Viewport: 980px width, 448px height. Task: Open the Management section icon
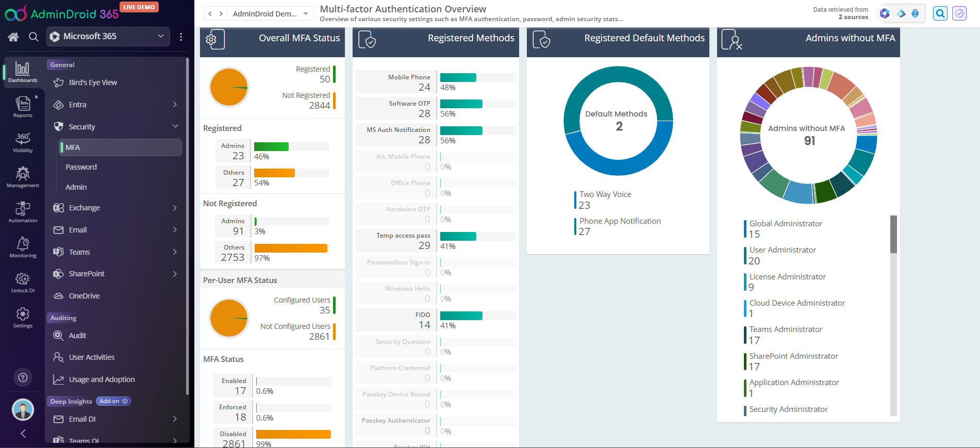(x=23, y=177)
